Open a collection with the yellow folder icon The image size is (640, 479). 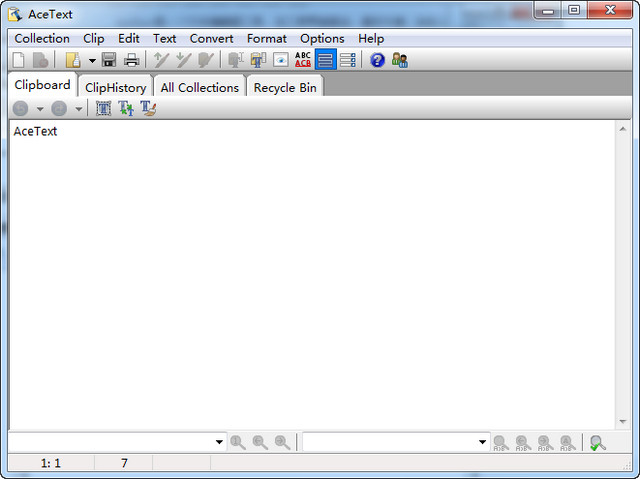73,60
